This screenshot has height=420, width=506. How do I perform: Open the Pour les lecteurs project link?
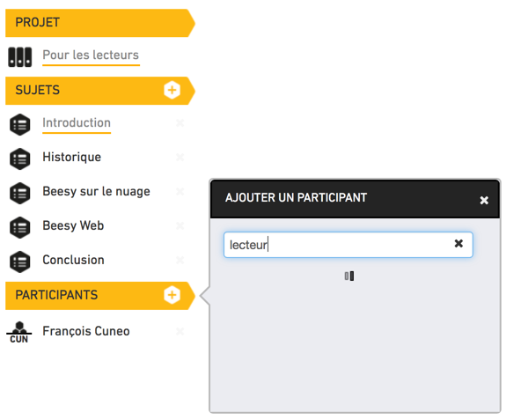click(x=91, y=55)
